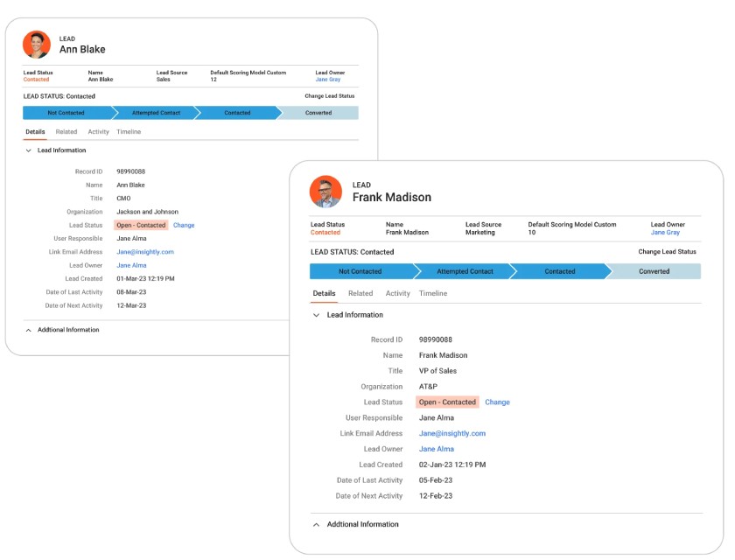Click Change link beside Ann Blake's lead status

pyautogui.click(x=184, y=226)
